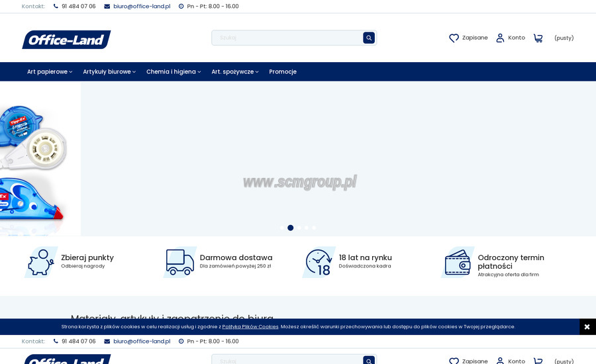The width and height of the screenshot is (596, 364).
Task: Click the Darmowa dostawa heading
Action: (x=236, y=257)
